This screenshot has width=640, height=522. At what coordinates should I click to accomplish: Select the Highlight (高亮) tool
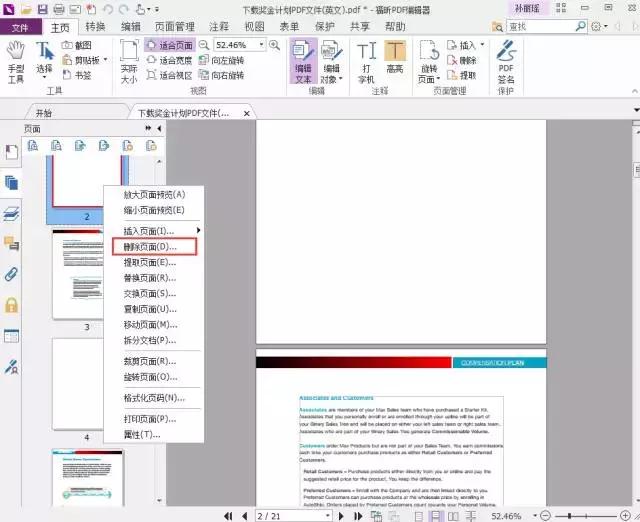(x=395, y=57)
